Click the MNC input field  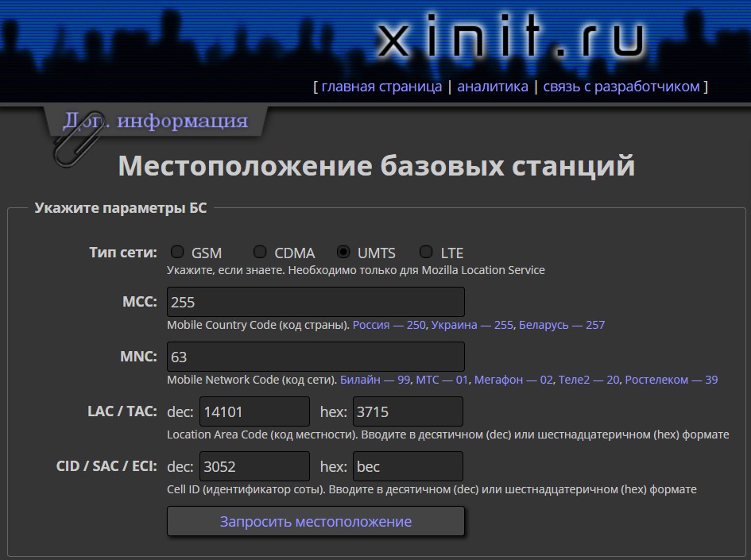click(315, 357)
